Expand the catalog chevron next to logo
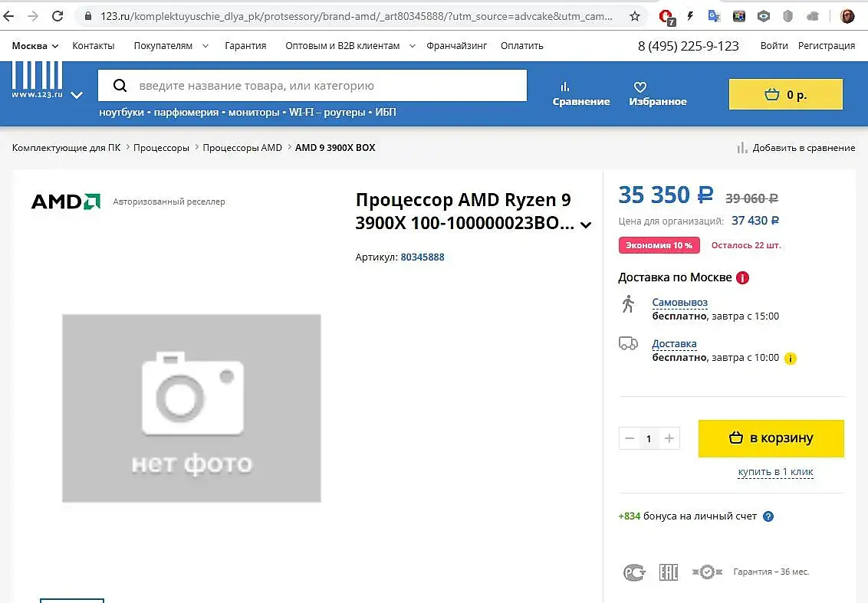The image size is (868, 603). (x=77, y=95)
